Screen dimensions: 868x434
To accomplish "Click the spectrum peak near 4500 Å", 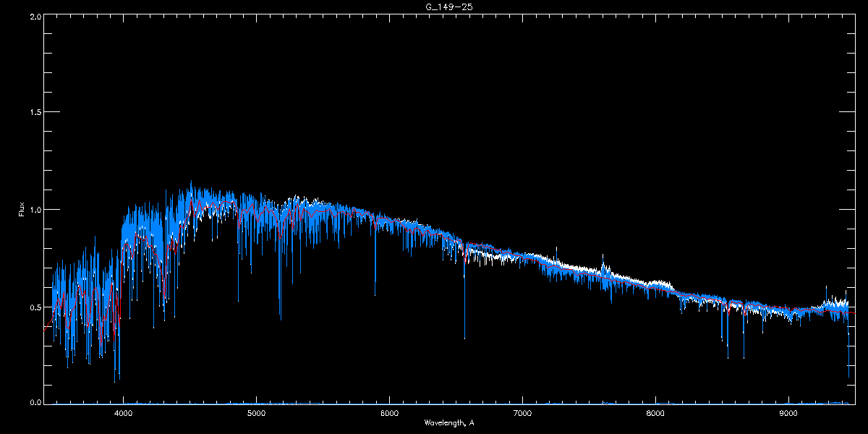I will 191,183.
